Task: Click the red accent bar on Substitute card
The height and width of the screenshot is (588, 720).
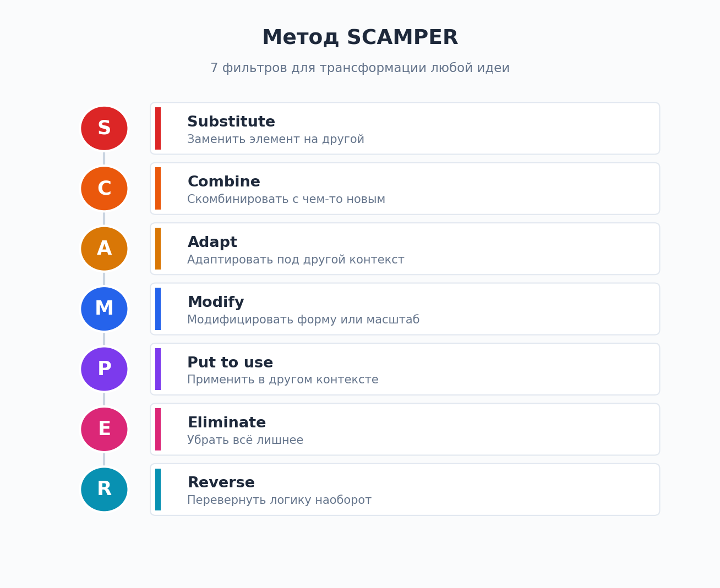Action: coord(158,128)
